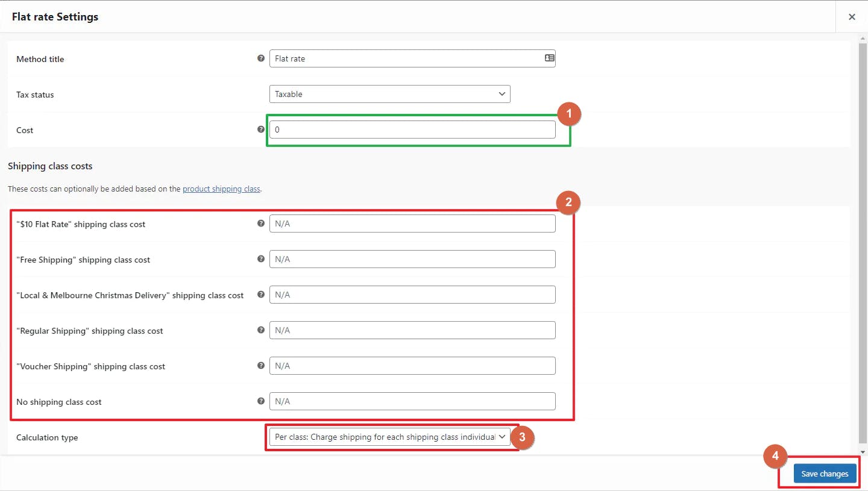Click the "Shipping class costs" heading
868x491 pixels.
point(50,166)
